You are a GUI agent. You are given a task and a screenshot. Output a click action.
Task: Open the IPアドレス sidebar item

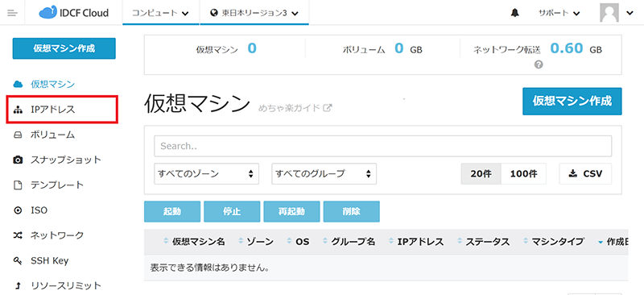click(63, 110)
